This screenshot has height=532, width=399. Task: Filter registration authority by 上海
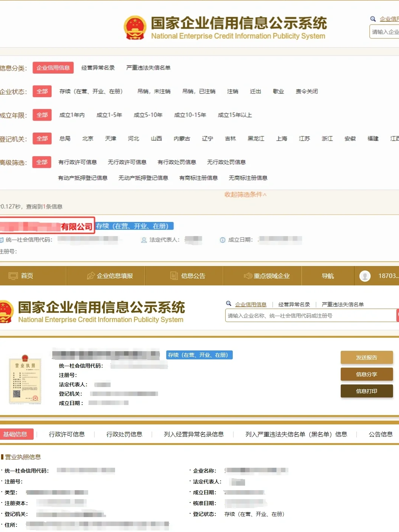pyautogui.click(x=282, y=139)
